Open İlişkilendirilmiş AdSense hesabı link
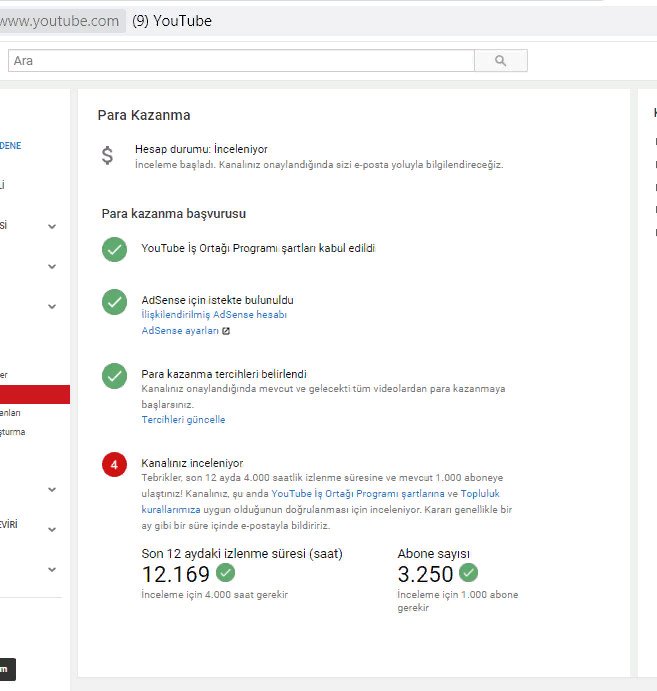 214,315
